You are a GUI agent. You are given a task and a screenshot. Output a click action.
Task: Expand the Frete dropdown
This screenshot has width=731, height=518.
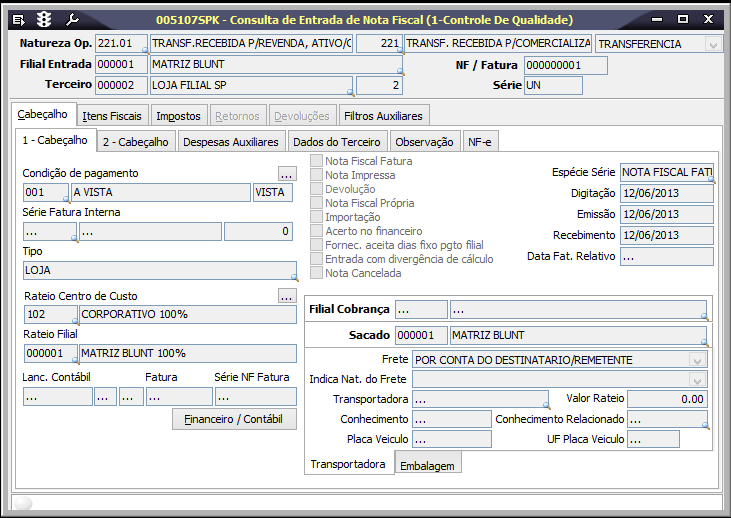697,360
